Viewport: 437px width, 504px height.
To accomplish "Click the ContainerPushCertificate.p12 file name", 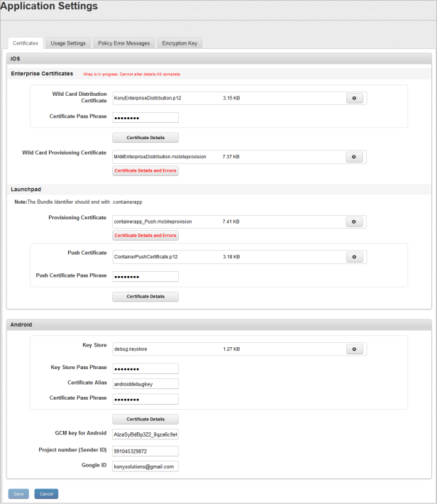I will pos(146,257).
